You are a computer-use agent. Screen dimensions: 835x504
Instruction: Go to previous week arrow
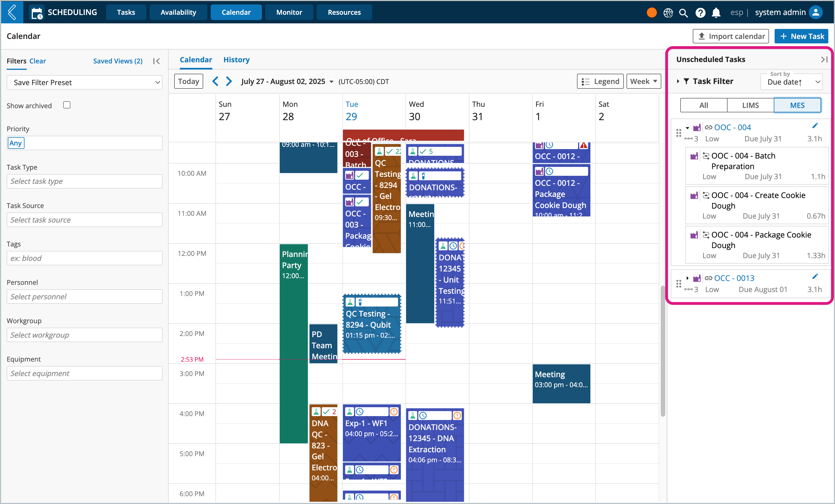[x=215, y=81]
